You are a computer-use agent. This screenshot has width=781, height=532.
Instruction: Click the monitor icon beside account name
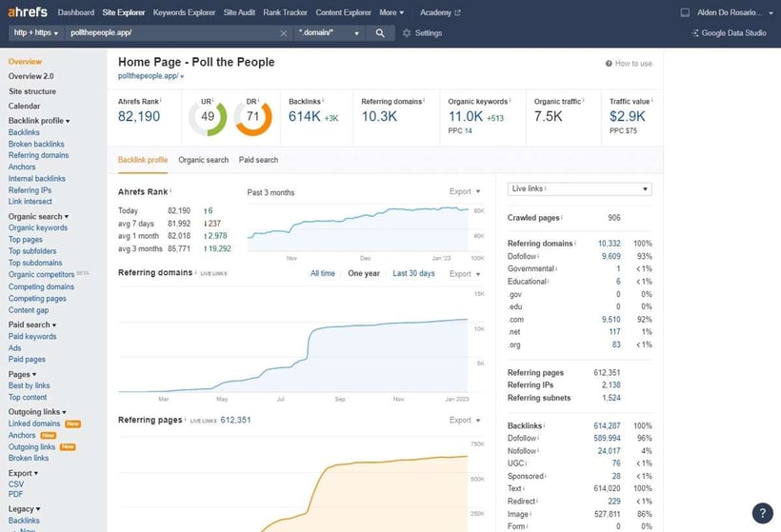685,12
